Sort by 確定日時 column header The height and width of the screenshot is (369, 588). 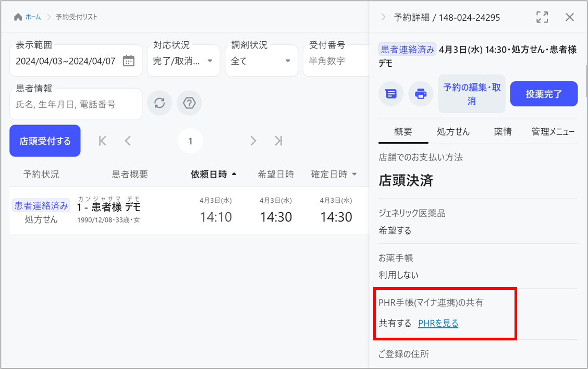(x=334, y=174)
